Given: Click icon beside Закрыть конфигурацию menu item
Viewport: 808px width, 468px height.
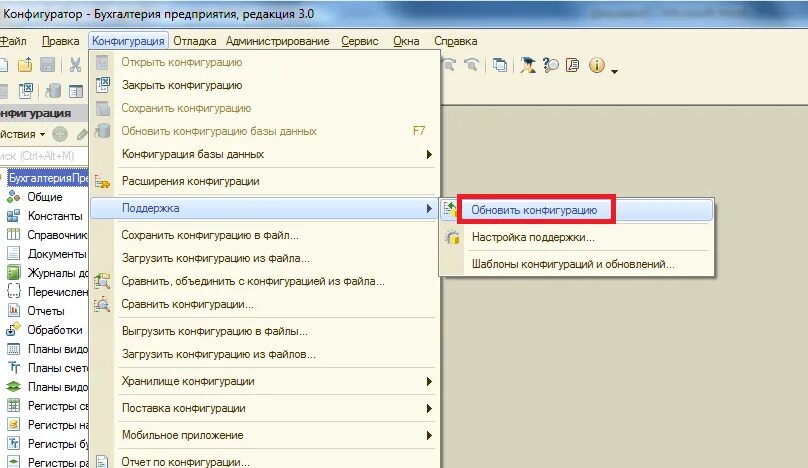Looking at the screenshot, I should (103, 85).
